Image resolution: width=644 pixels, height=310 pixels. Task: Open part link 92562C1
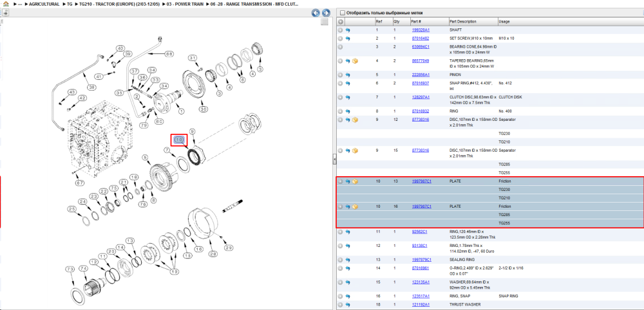pyautogui.click(x=419, y=232)
